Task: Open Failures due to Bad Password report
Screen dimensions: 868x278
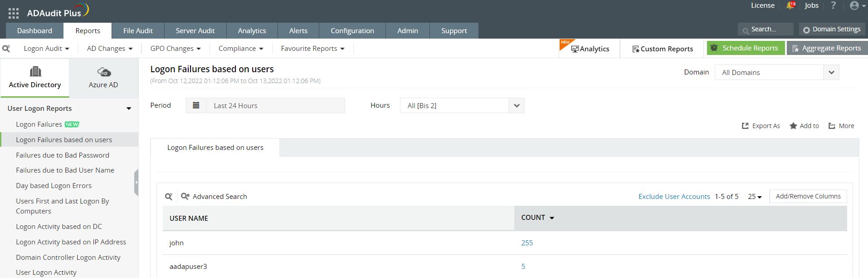Action: coord(63,155)
